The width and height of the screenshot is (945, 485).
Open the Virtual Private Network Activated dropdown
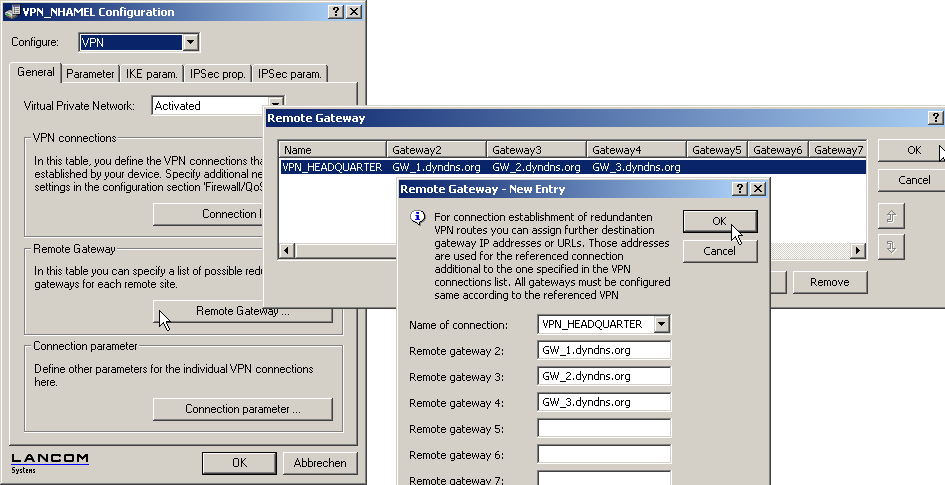click(x=275, y=105)
